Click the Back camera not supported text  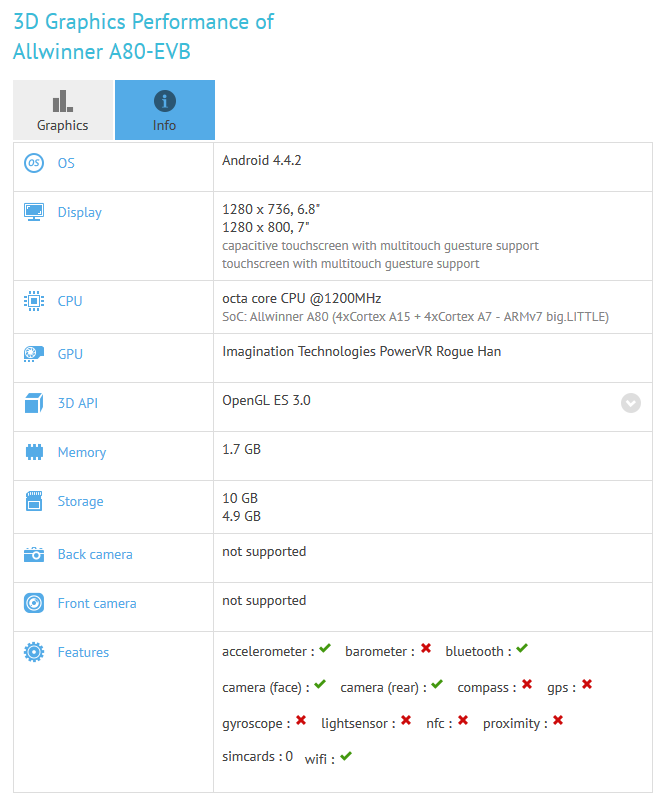pos(264,552)
